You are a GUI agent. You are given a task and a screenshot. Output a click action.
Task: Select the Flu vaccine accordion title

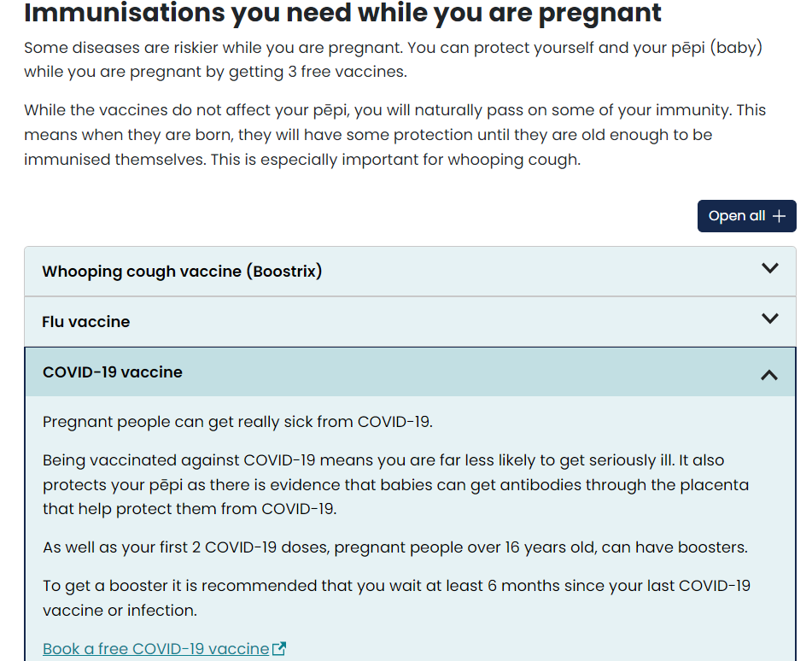pos(86,322)
